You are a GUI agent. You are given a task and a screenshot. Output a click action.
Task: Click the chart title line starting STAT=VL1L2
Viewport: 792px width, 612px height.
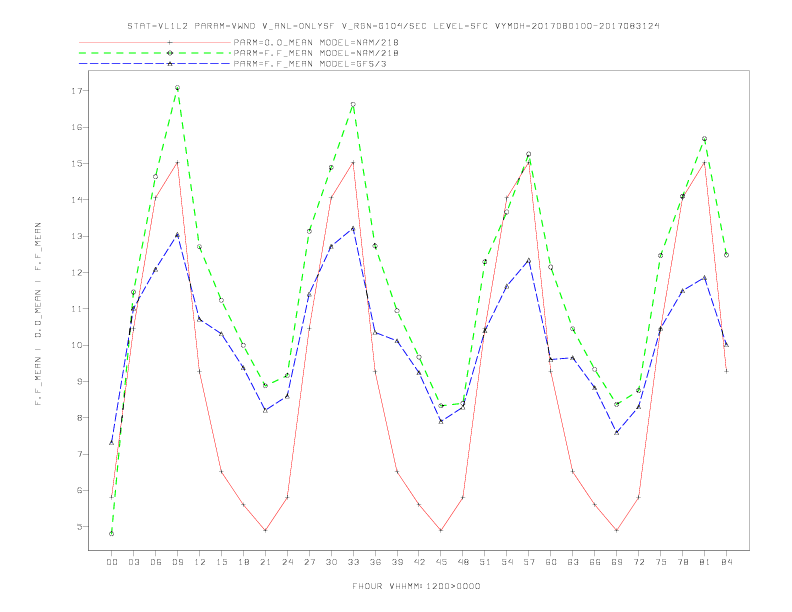tap(393, 26)
